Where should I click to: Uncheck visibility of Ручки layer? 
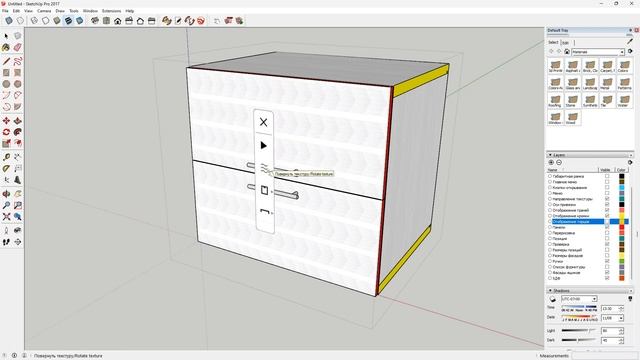(x=607, y=261)
